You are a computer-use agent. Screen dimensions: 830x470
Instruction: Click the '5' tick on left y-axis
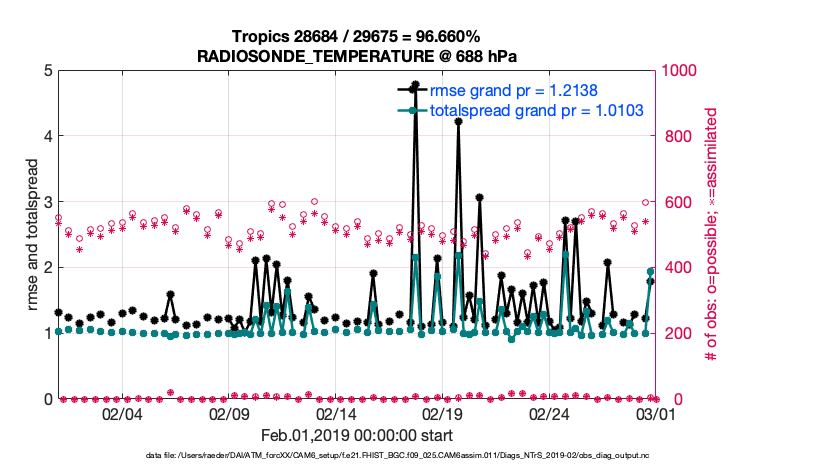45,70
